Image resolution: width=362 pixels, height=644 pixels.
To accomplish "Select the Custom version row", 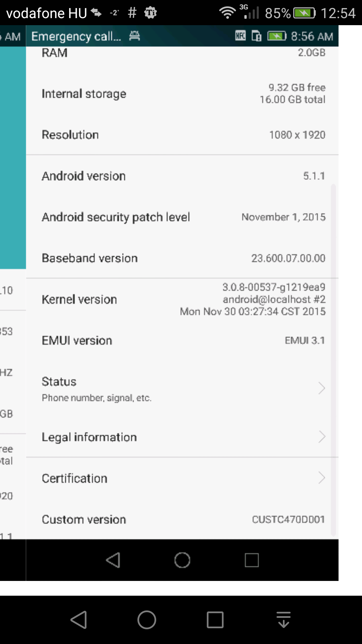I will (182, 519).
